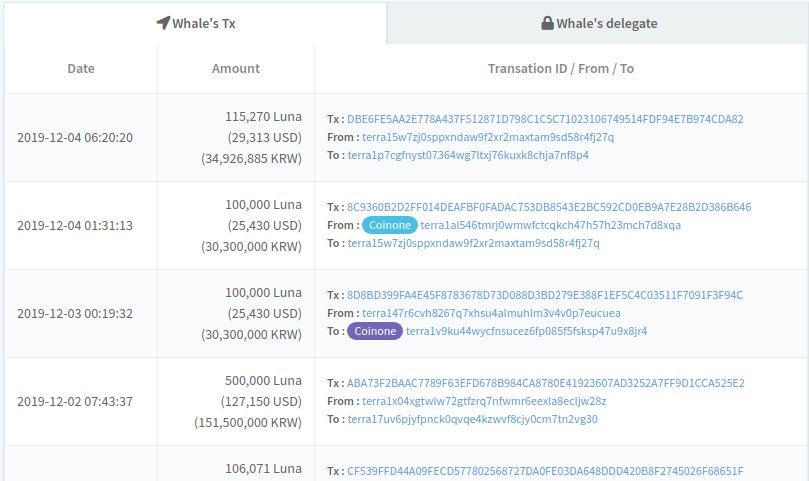Switch to the Whale's delegate tab

598,23
